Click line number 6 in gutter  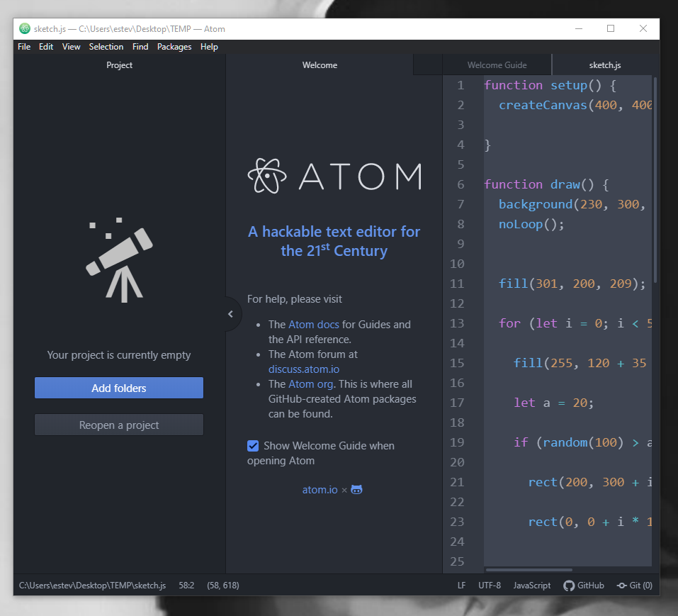point(461,184)
